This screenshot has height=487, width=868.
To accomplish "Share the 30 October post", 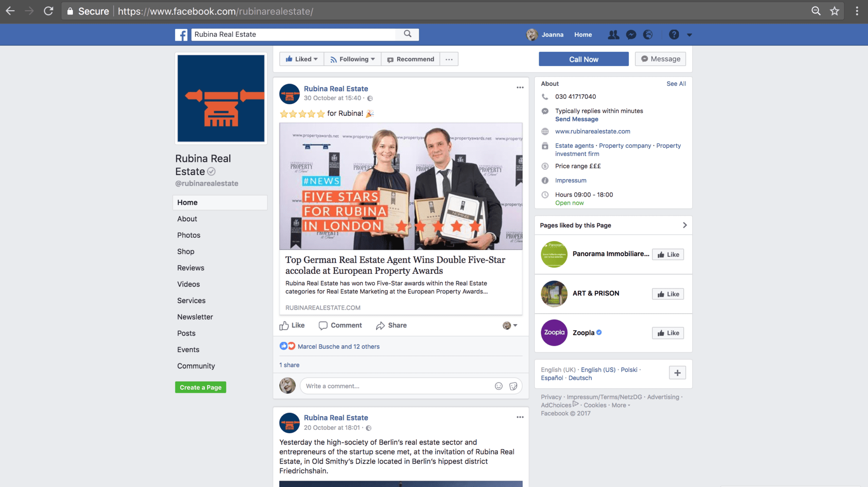I will tap(391, 325).
